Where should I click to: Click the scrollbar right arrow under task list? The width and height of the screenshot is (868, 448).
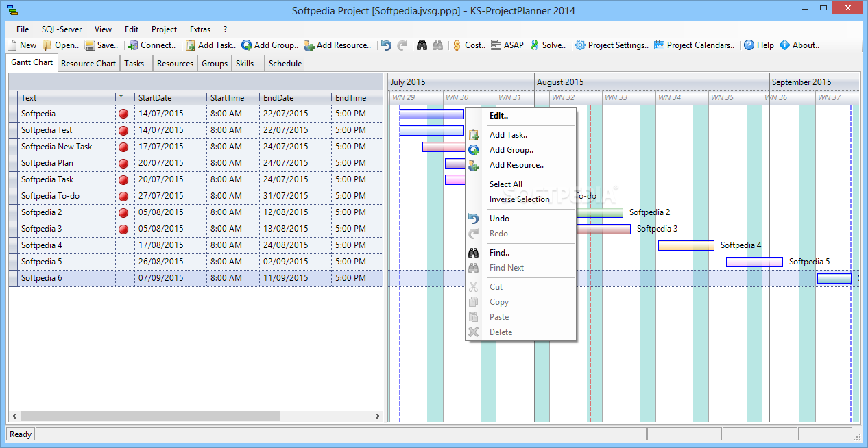(377, 416)
